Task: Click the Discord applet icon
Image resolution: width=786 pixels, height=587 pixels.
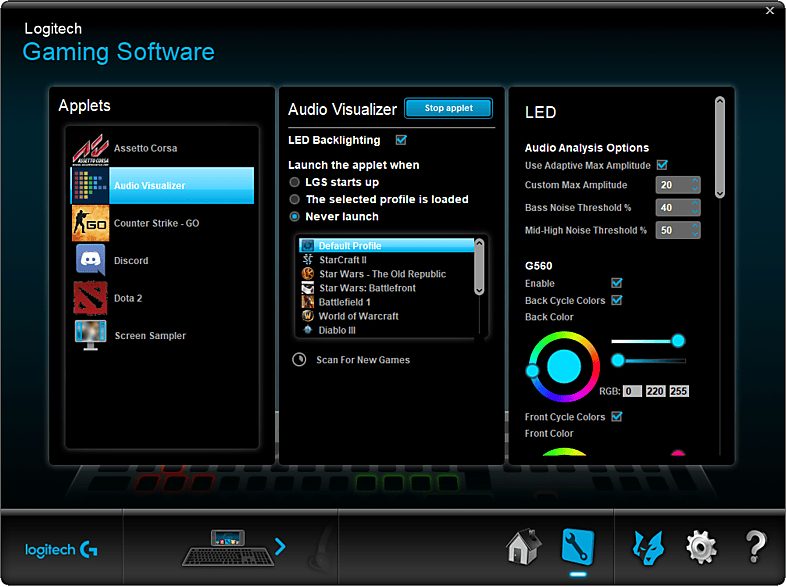Action: click(90, 260)
